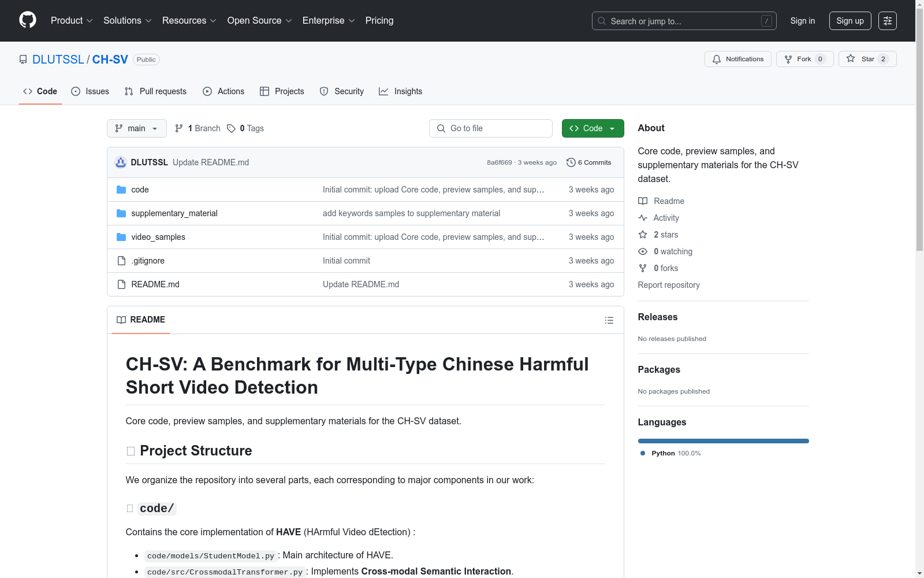Click the tag icon next to Tags
Image resolution: width=924 pixels, height=578 pixels.
coord(231,128)
